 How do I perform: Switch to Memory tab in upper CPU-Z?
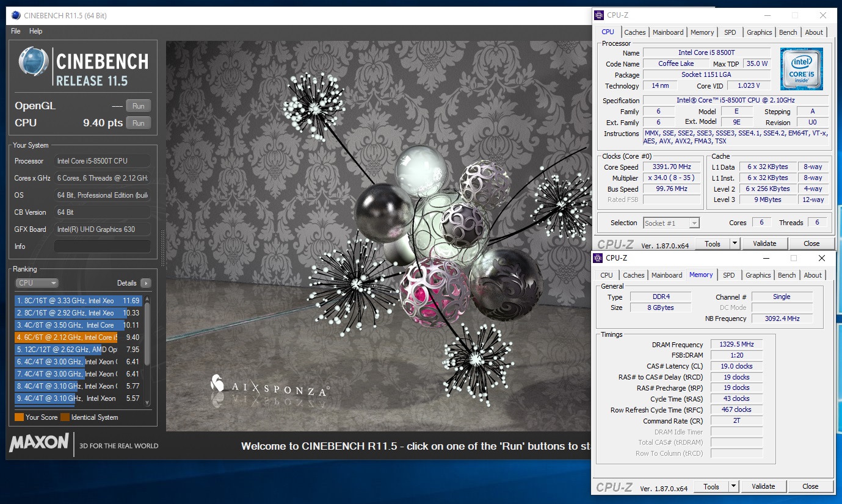tap(702, 32)
